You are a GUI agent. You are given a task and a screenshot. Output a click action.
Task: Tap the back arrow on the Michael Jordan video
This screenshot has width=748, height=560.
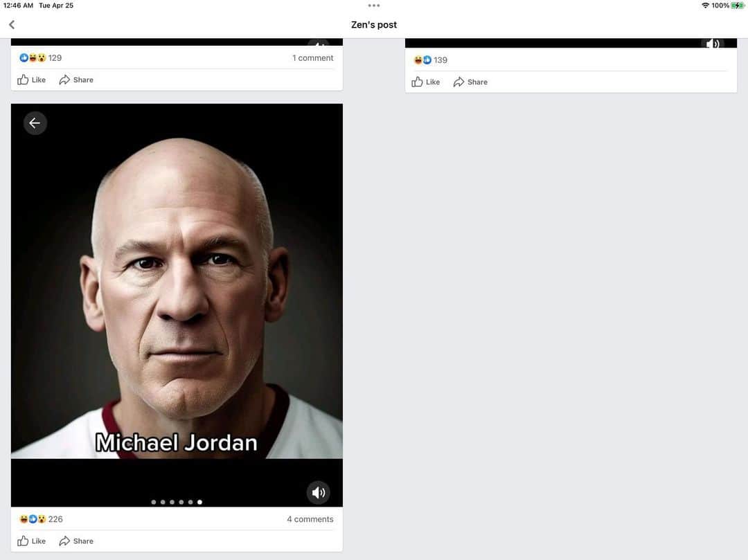35,123
